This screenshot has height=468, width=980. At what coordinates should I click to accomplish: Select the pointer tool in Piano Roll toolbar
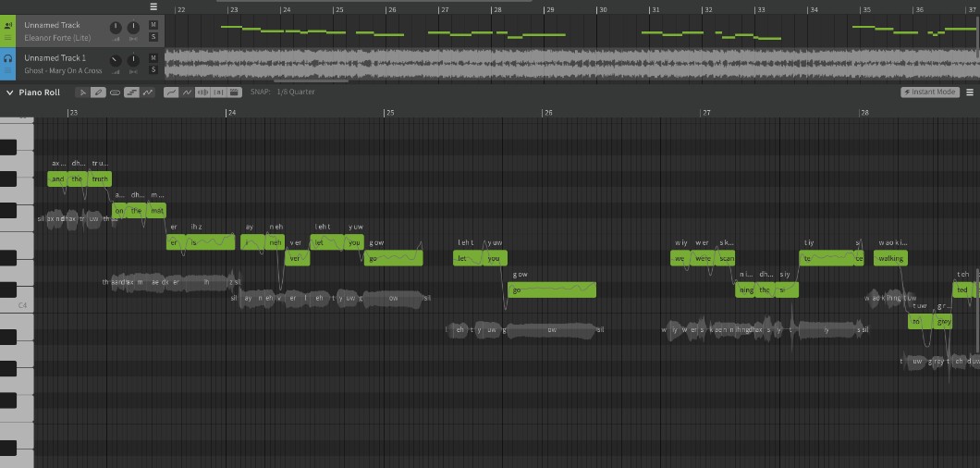pos(82,92)
